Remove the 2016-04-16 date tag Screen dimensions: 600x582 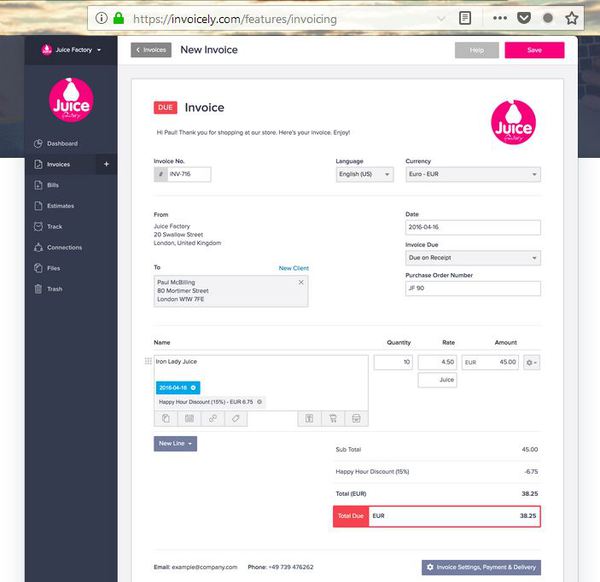tap(193, 388)
